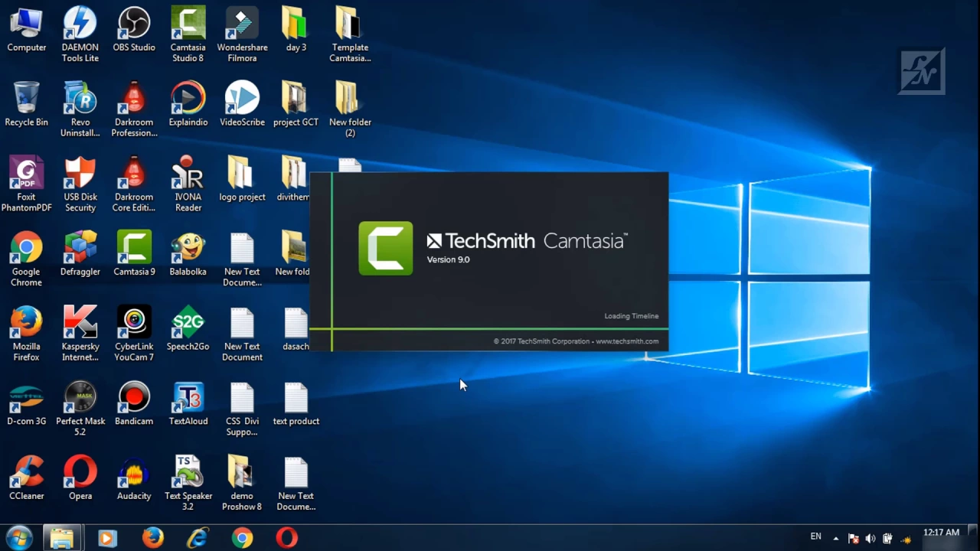Select the Opera desktop shortcut
The width and height of the screenshot is (980, 551).
80,479
